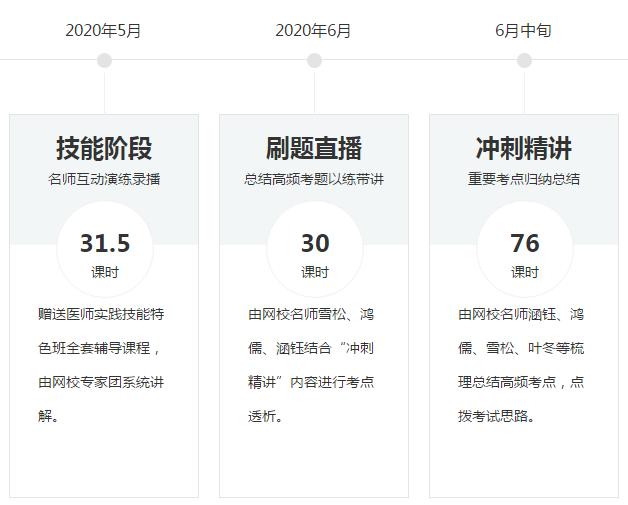628x505 pixels.
Task: Click the 总结高频考题以练带讲 subtitle
Action: (x=314, y=180)
